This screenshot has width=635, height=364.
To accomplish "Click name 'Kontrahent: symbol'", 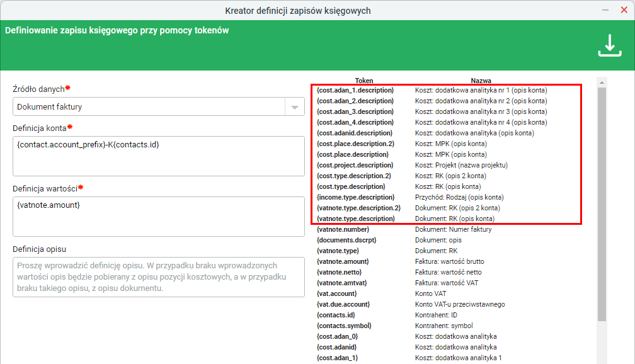I will (444, 326).
